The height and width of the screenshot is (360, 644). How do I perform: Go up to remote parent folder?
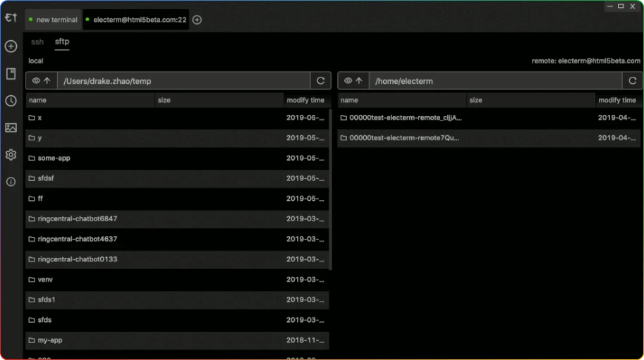[359, 81]
